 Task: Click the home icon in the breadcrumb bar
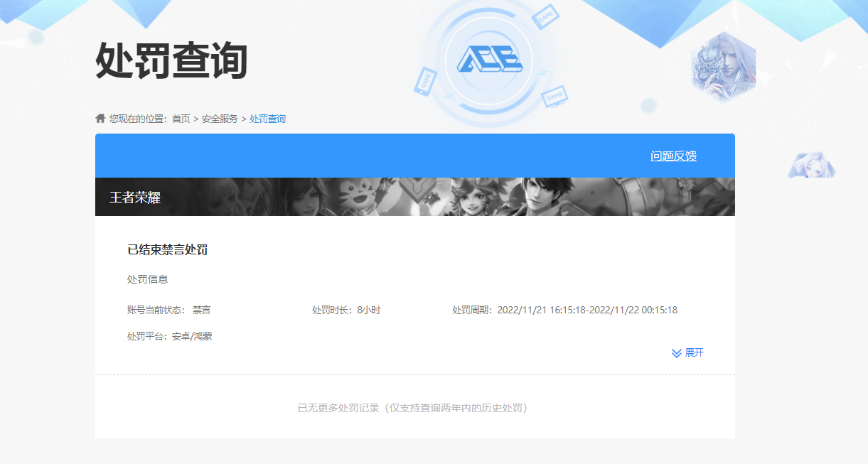100,119
